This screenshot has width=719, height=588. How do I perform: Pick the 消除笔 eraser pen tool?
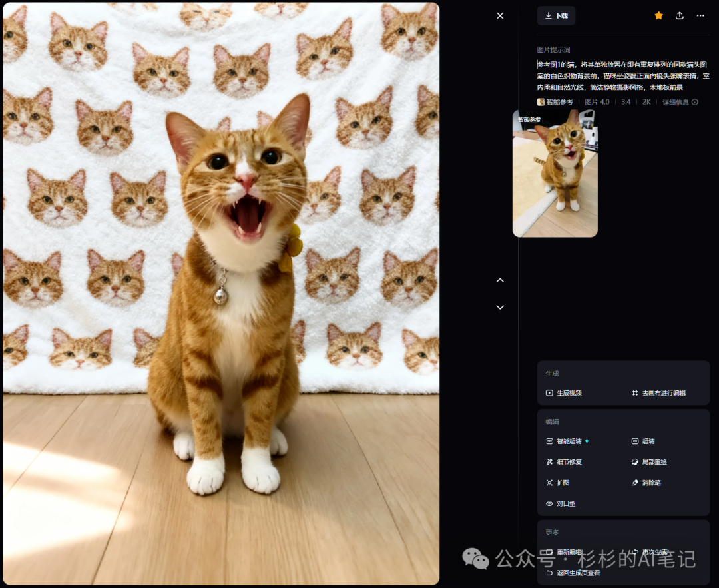646,483
